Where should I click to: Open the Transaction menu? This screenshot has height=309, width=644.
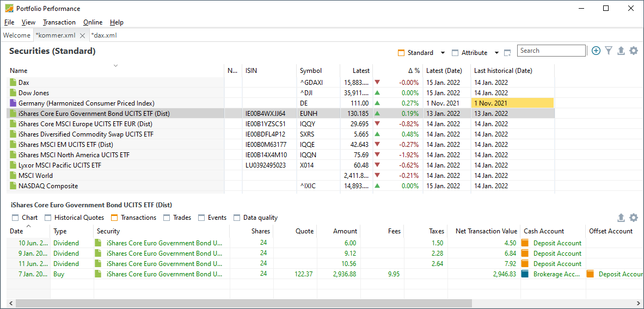pos(59,22)
